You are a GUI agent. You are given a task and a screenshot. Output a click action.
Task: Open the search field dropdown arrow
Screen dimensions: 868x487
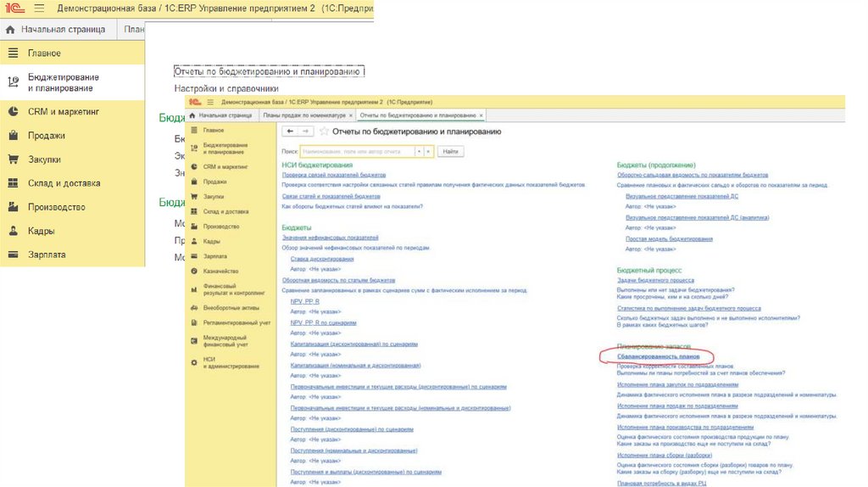(x=419, y=151)
